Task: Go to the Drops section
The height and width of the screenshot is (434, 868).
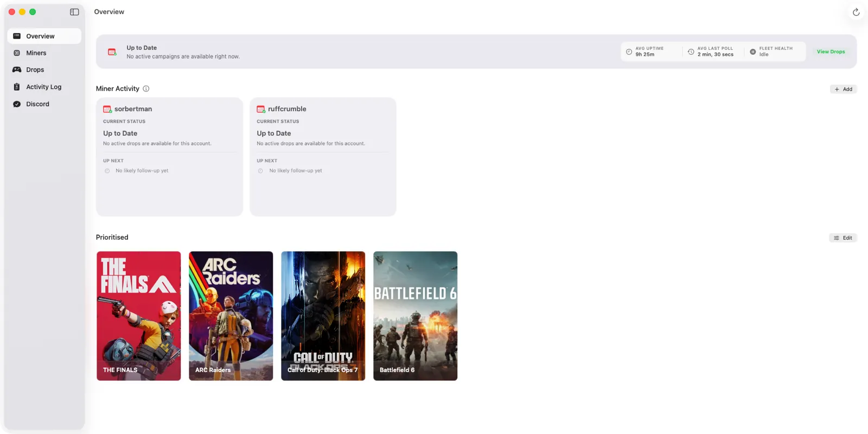Action: pos(44,70)
